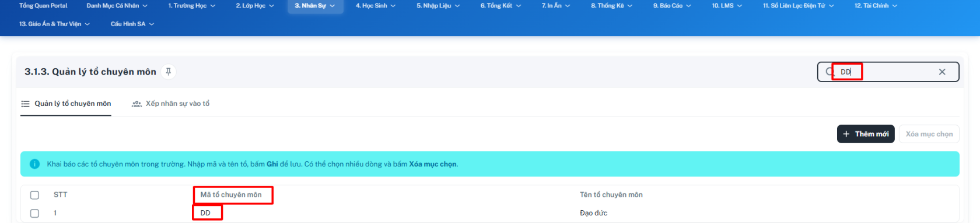Click the Tên tổ chuyên môn column header
This screenshot has height=223, width=980.
coord(611,195)
